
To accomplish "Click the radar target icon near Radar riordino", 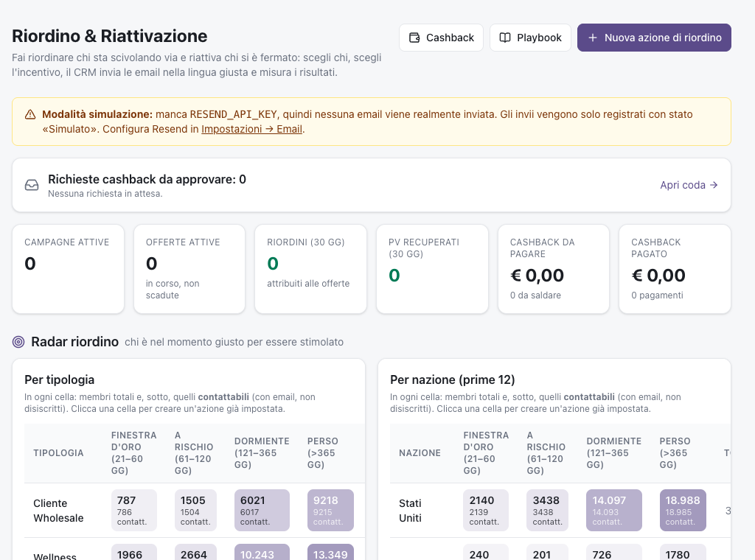I will click(x=18, y=342).
